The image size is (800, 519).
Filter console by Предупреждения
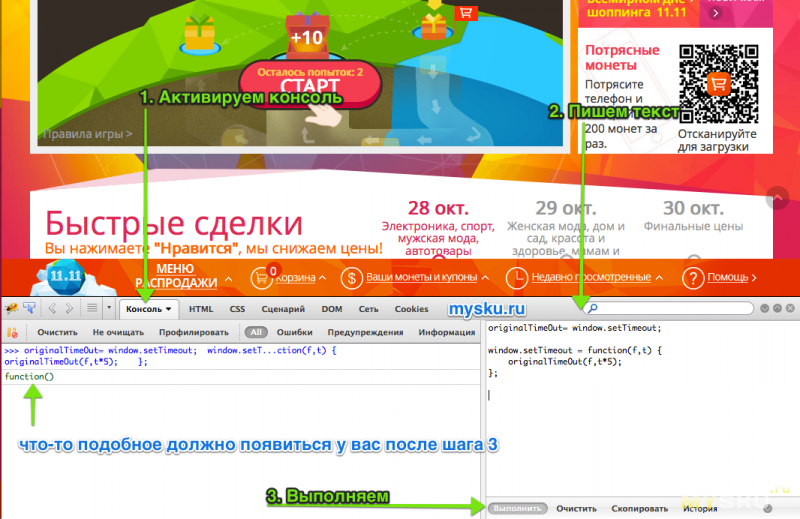pyautogui.click(x=365, y=332)
